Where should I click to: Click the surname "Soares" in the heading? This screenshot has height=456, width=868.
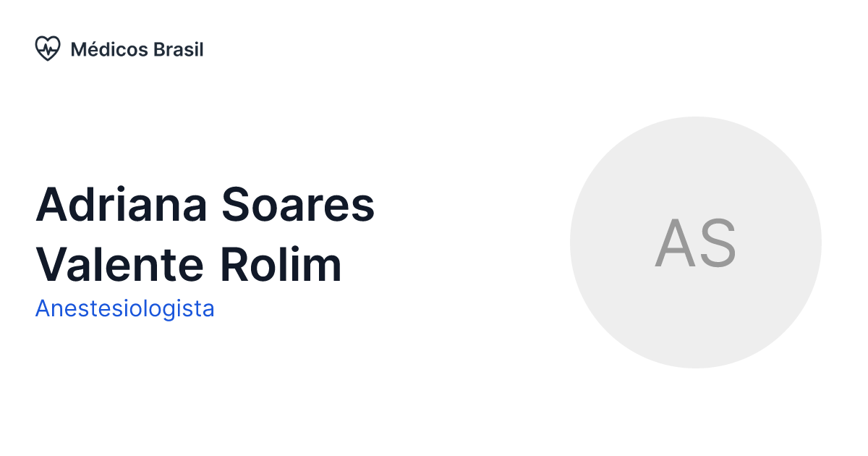click(298, 205)
